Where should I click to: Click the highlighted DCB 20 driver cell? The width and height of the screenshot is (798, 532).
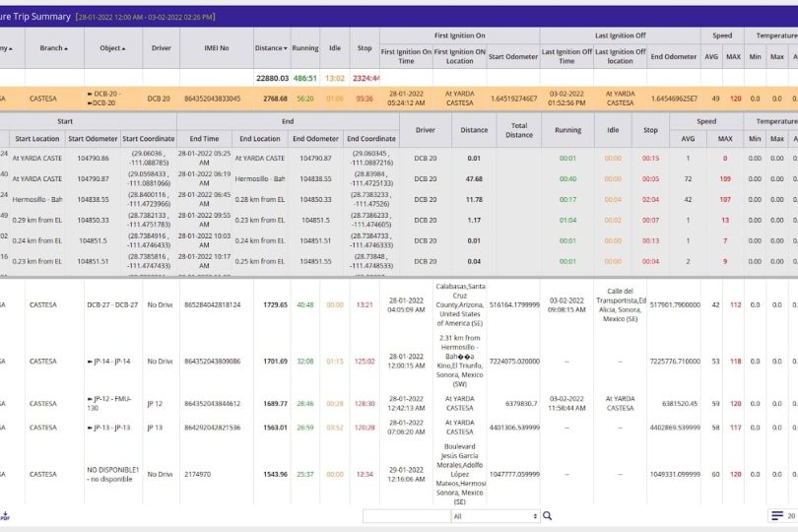click(x=160, y=99)
